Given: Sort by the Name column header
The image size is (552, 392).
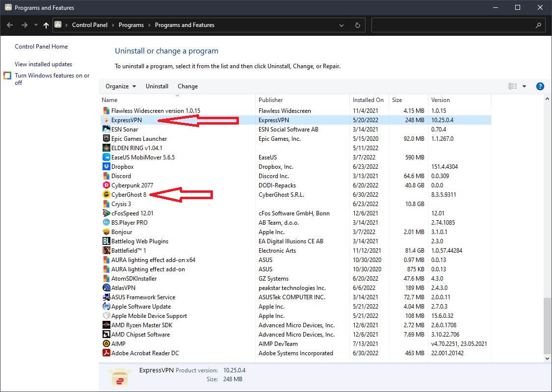Looking at the screenshot, I should click(x=177, y=100).
